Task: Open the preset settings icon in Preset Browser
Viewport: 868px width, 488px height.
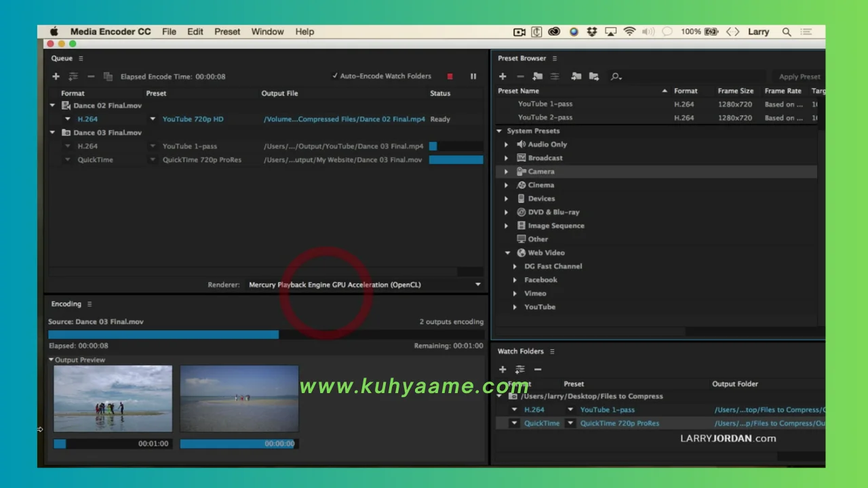Action: (555, 77)
